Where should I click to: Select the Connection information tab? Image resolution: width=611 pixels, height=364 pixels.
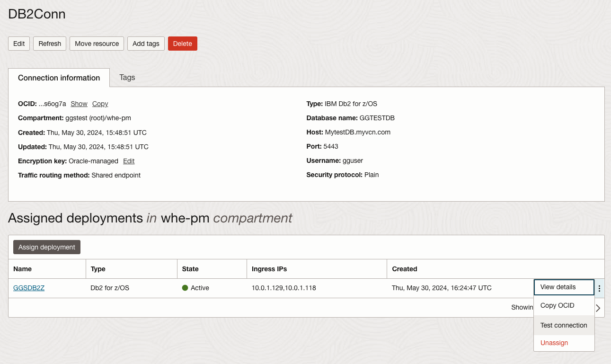click(59, 78)
